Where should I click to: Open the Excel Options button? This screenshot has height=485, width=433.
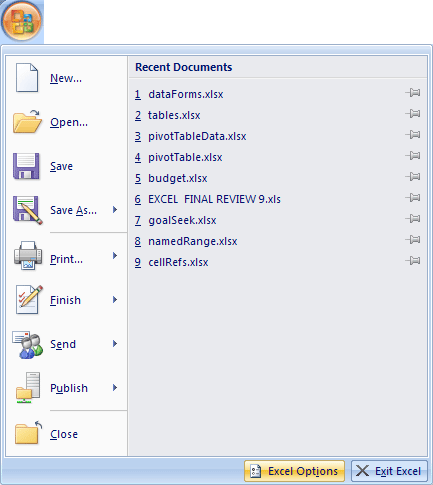click(x=294, y=471)
